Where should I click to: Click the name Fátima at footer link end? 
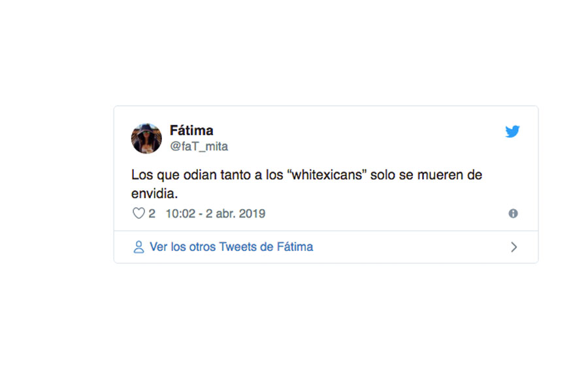pyautogui.click(x=295, y=247)
